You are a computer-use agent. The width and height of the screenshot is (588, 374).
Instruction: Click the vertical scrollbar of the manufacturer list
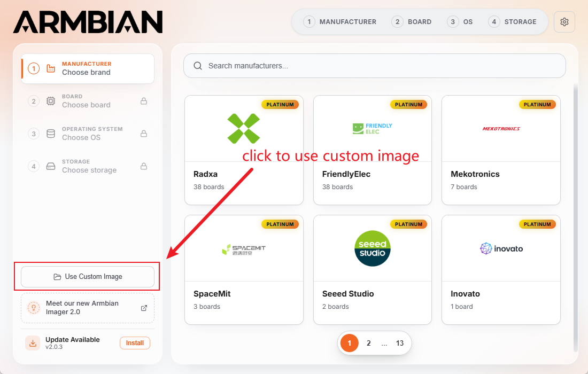tap(576, 217)
